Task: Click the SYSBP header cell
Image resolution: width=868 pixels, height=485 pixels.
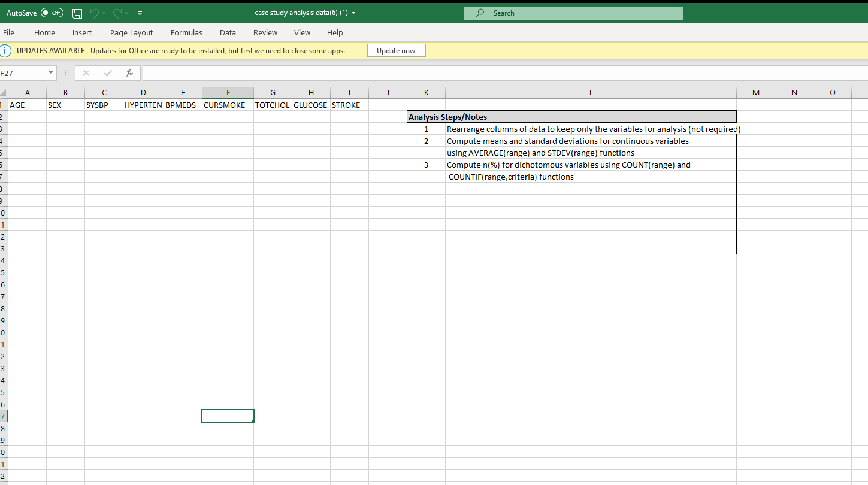Action: tap(104, 105)
